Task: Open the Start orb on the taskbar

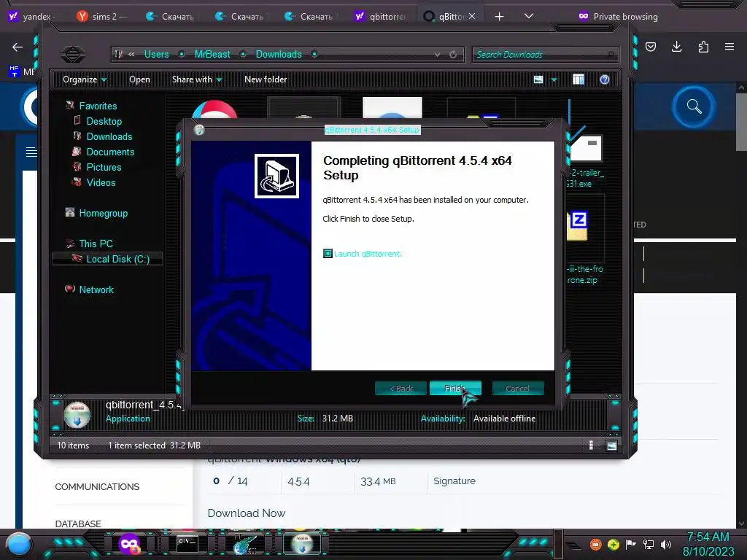Action: [18, 544]
